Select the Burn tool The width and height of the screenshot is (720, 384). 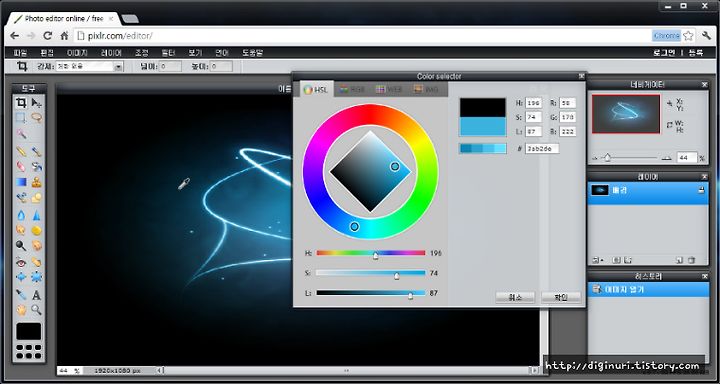coord(37,246)
